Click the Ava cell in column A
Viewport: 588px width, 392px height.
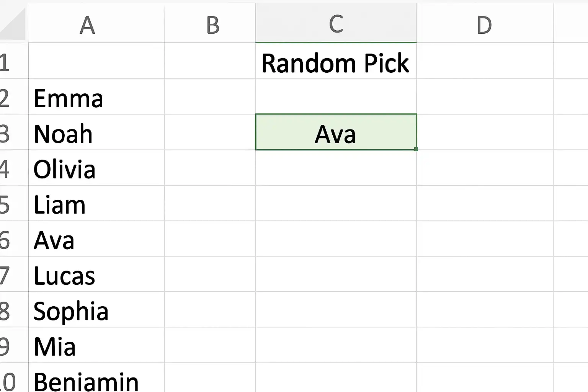[x=96, y=239]
